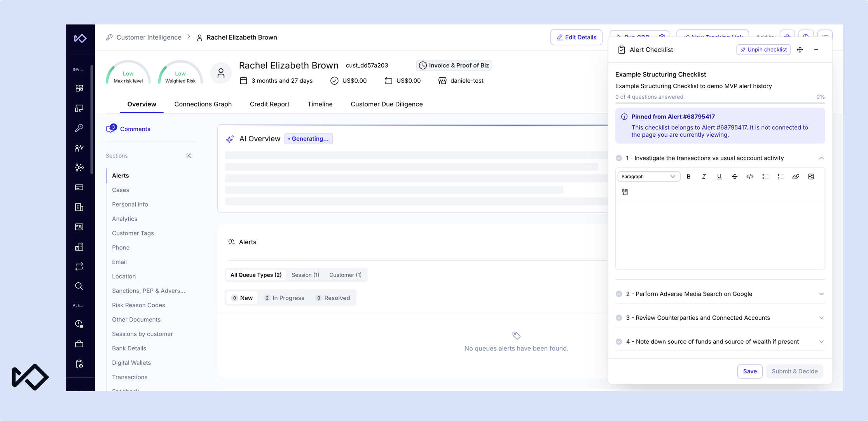Screen dimensions: 868x421
Task: Open the user activity icon in sidebar
Action: (79, 148)
